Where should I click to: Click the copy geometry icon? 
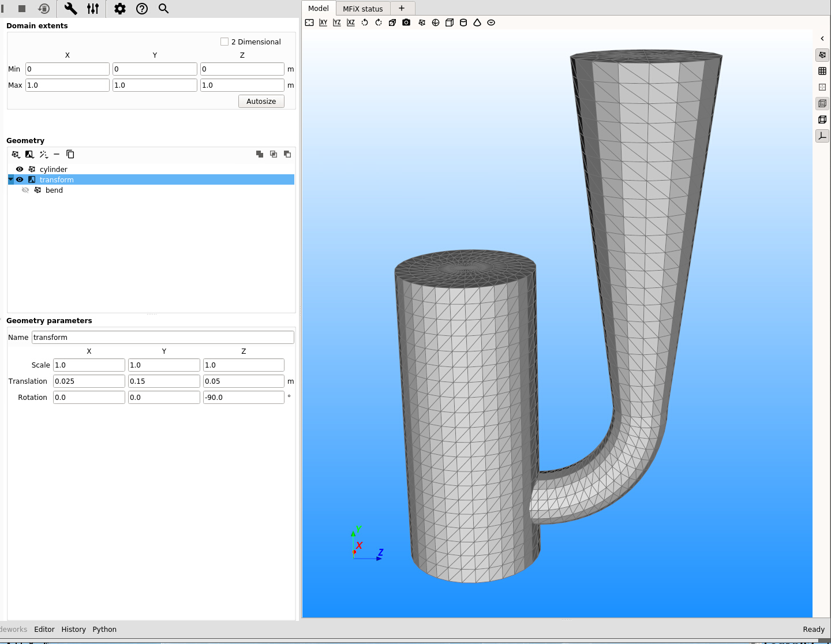(x=70, y=154)
